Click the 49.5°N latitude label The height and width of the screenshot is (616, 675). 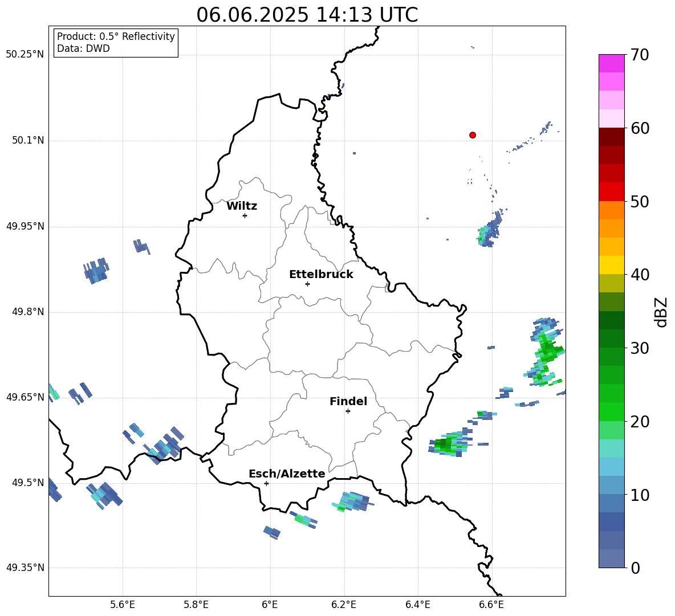(28, 483)
